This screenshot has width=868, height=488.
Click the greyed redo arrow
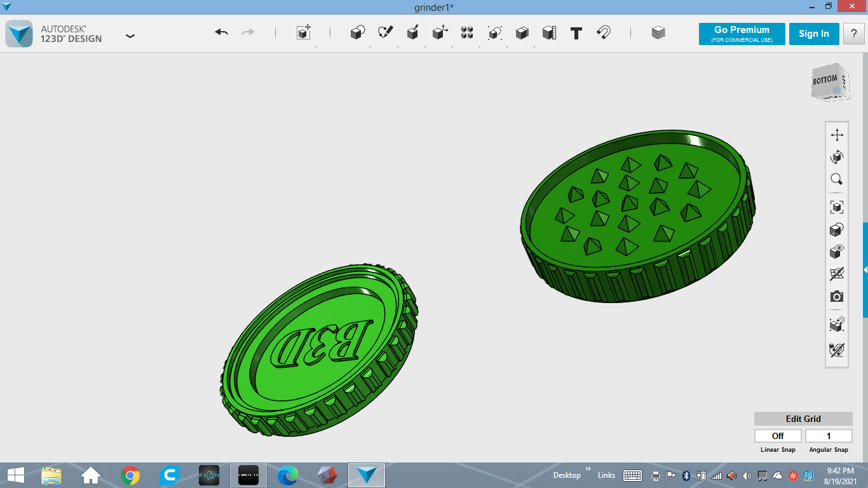248,32
